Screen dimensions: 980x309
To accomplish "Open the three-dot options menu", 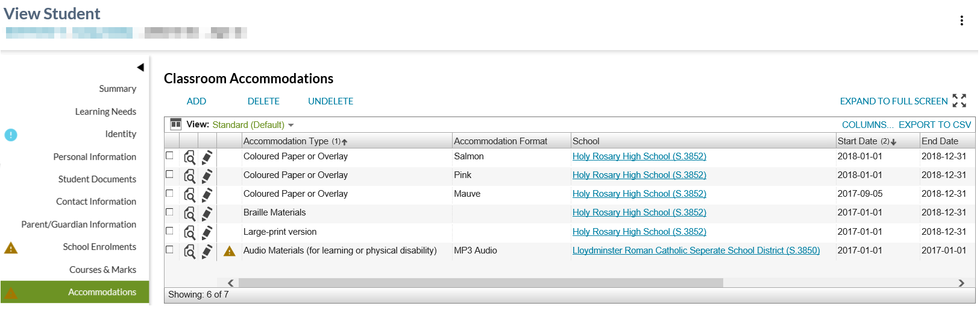I will 961,21.
